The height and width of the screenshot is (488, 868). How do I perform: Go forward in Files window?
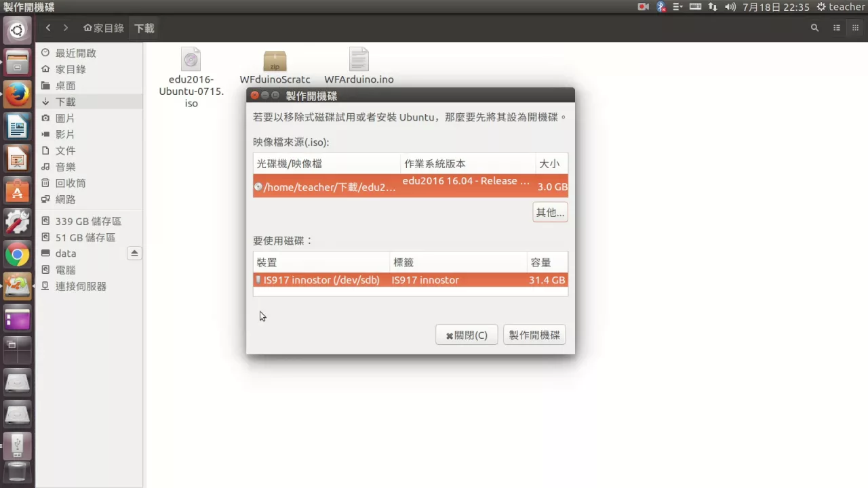[x=66, y=28]
